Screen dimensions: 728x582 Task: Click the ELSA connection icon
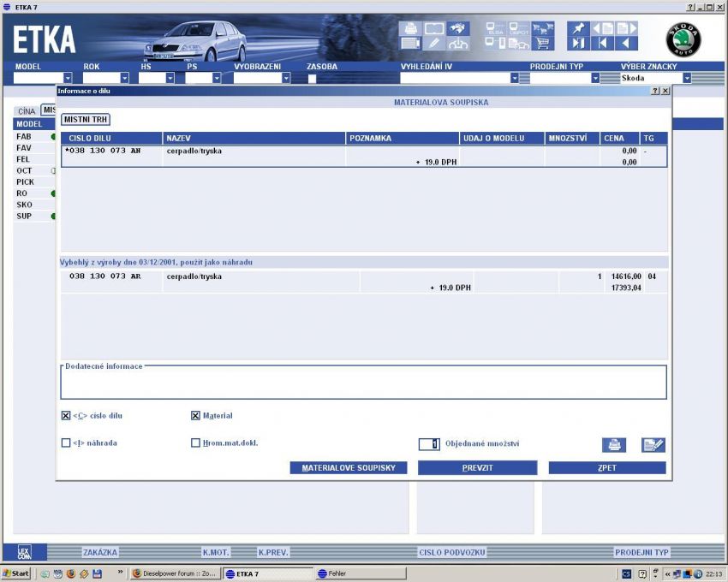coord(495,29)
